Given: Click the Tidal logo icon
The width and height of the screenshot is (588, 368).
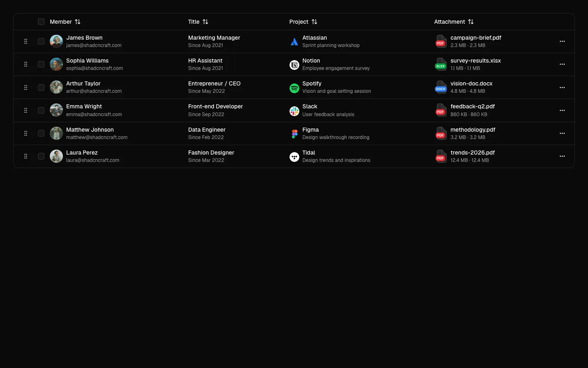Looking at the screenshot, I should point(294,157).
